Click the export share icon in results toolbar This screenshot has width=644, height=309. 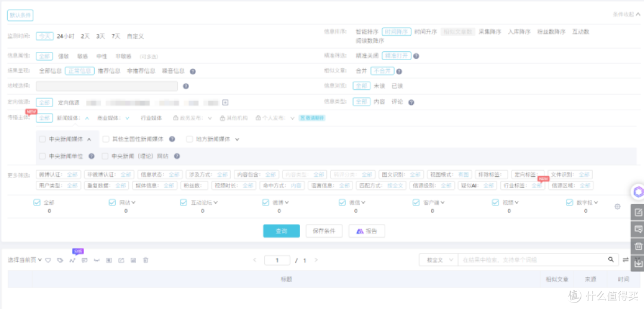[x=121, y=260]
